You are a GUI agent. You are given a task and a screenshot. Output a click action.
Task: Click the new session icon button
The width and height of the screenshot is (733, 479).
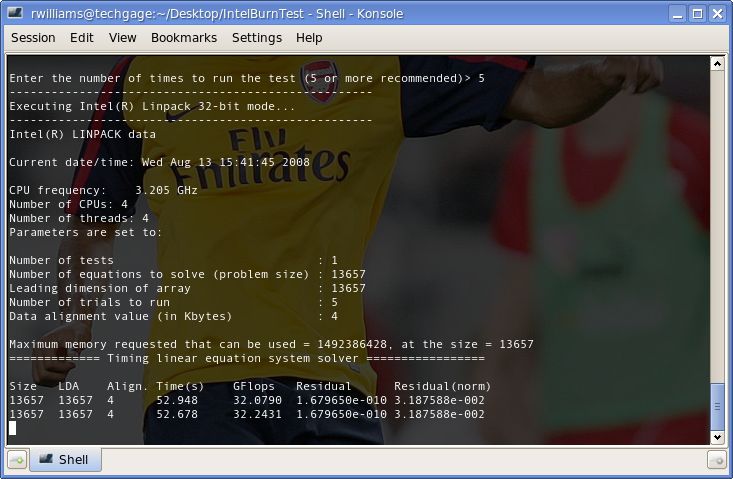point(17,460)
